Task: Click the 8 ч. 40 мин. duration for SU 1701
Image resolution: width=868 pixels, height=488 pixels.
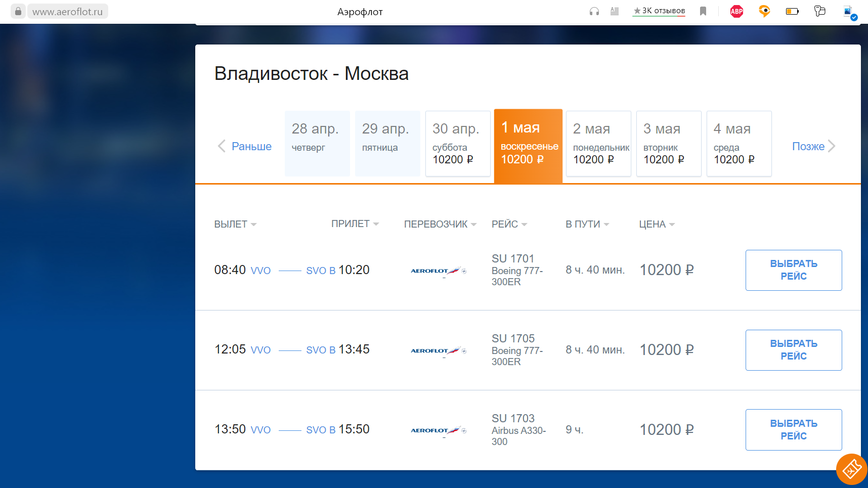Action: 595,270
